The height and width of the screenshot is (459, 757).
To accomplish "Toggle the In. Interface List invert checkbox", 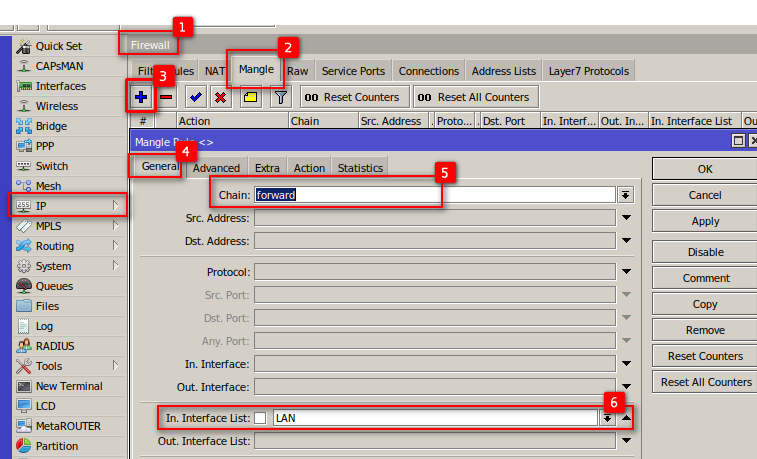I will (x=260, y=418).
